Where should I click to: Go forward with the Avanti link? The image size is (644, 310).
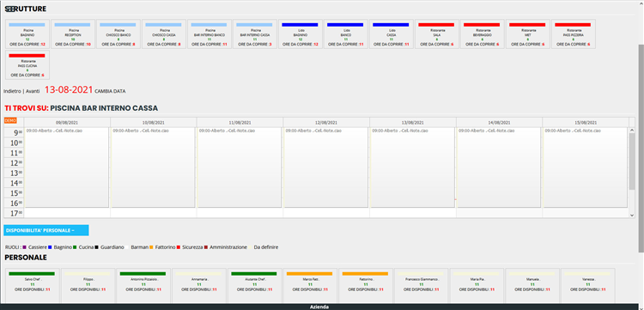(33, 91)
